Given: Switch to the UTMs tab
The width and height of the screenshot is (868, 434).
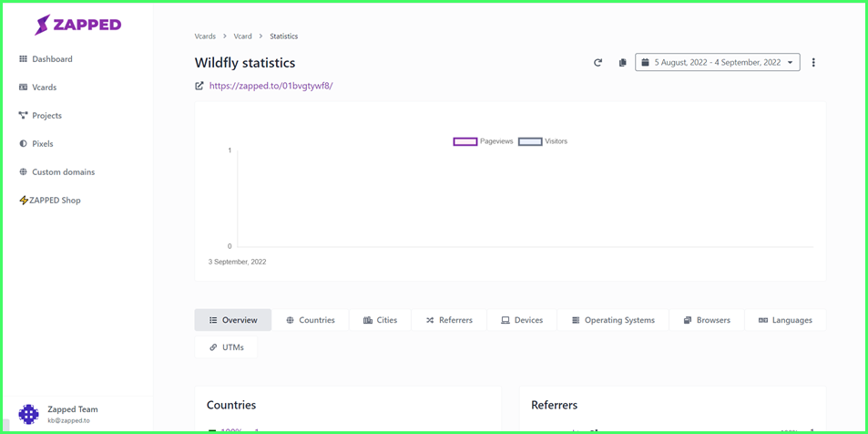Looking at the screenshot, I should [x=226, y=347].
